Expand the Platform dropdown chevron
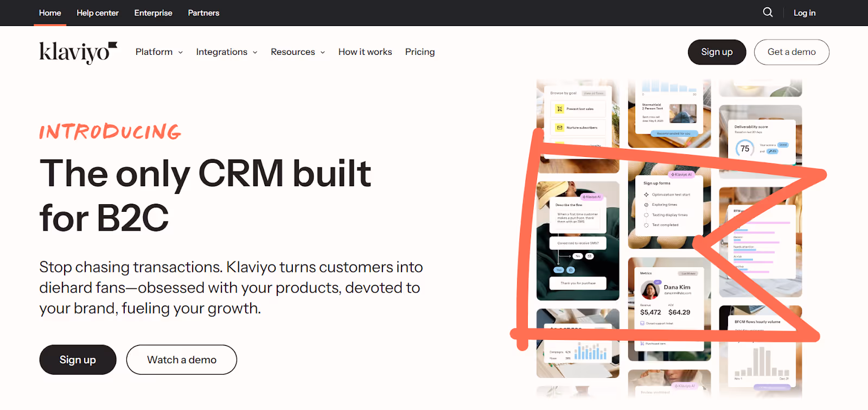 tap(181, 53)
